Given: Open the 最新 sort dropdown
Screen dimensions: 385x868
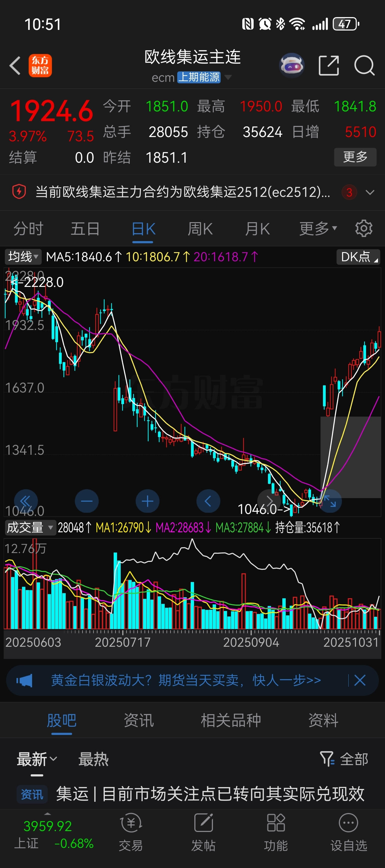Looking at the screenshot, I should coord(37,759).
